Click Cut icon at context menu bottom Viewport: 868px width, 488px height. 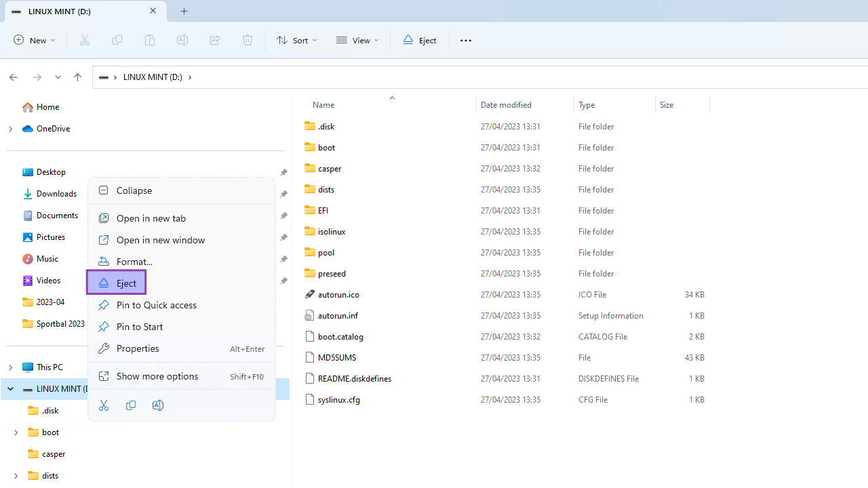click(x=104, y=405)
